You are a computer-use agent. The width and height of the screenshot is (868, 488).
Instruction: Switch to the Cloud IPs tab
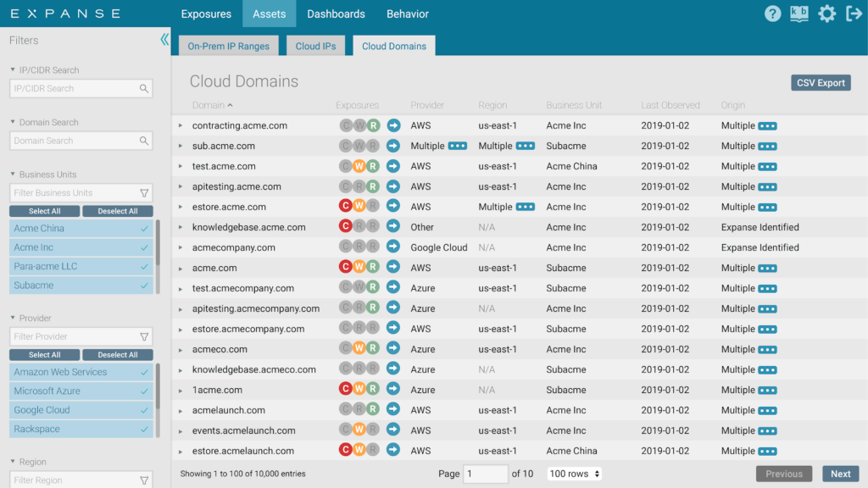click(315, 46)
